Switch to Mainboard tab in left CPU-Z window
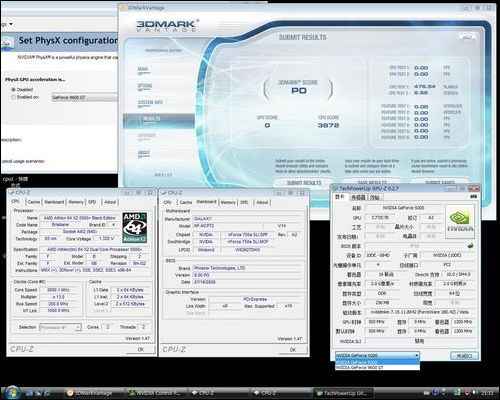 [54, 202]
